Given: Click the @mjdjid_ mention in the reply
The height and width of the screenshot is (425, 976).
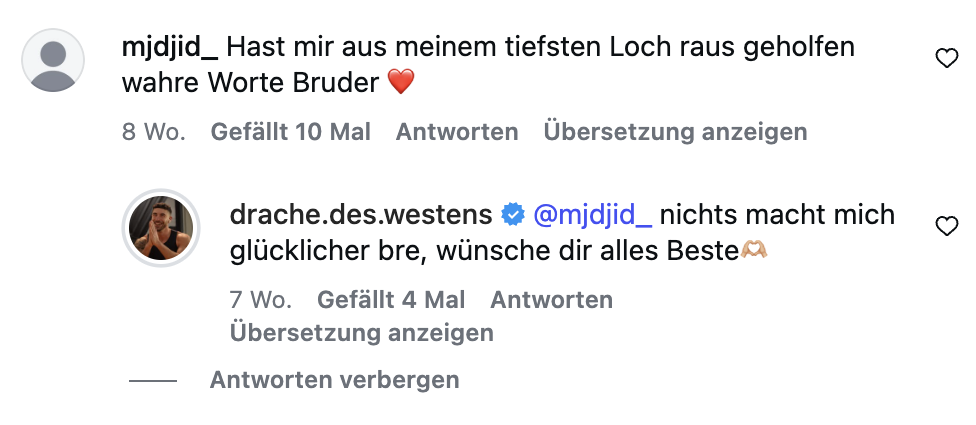Looking at the screenshot, I should [593, 214].
